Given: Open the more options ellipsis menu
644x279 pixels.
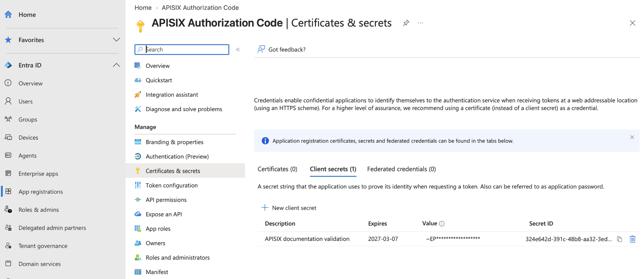Looking at the screenshot, I should [421, 23].
